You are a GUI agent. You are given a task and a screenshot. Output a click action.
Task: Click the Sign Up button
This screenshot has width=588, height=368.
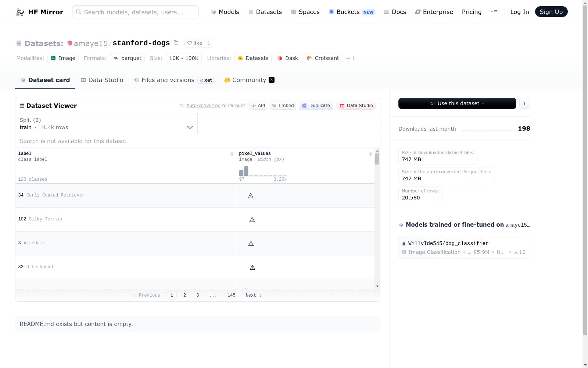point(551,12)
